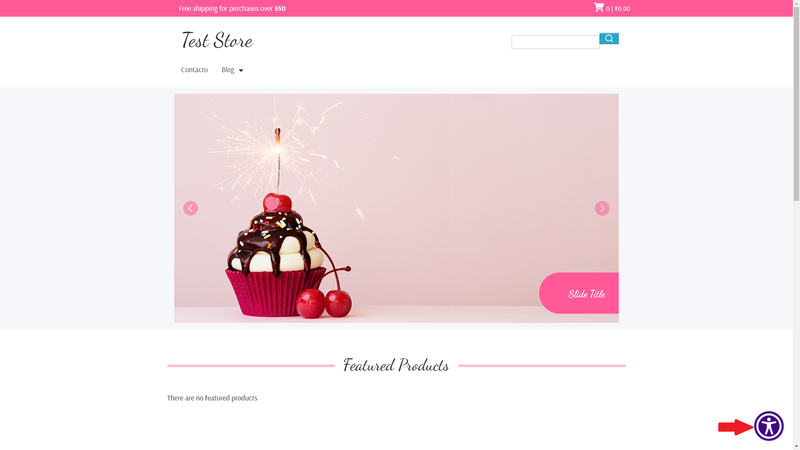800x450 pixels.
Task: Click the scrollbar down arrow
Action: [x=796, y=446]
